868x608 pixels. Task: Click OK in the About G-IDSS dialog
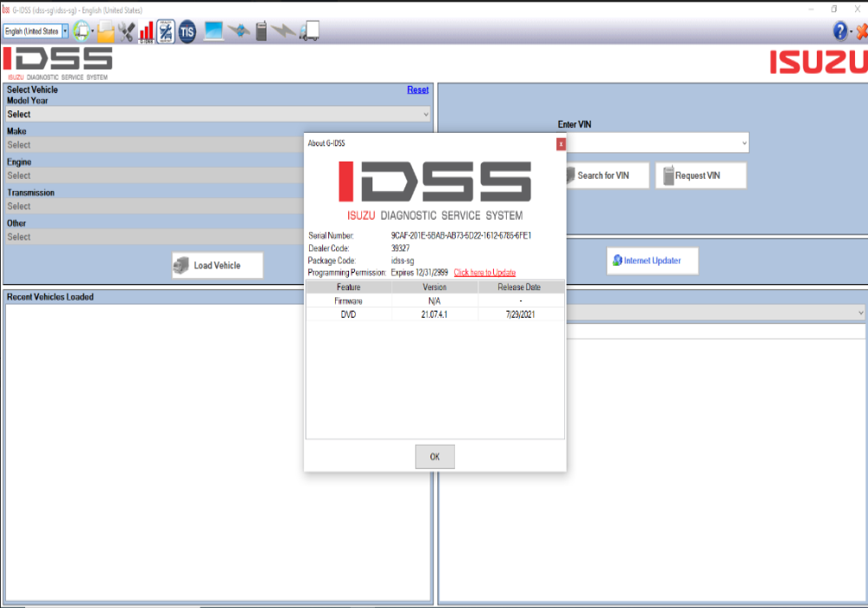(x=435, y=457)
